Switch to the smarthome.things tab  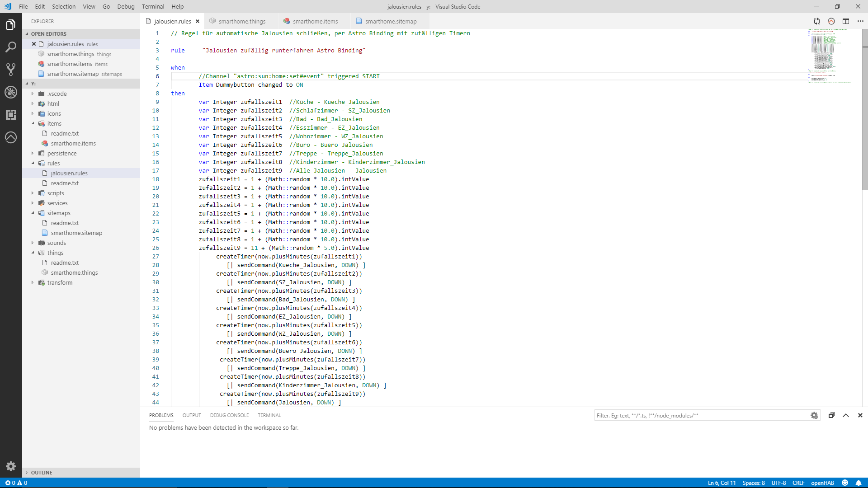pyautogui.click(x=242, y=21)
